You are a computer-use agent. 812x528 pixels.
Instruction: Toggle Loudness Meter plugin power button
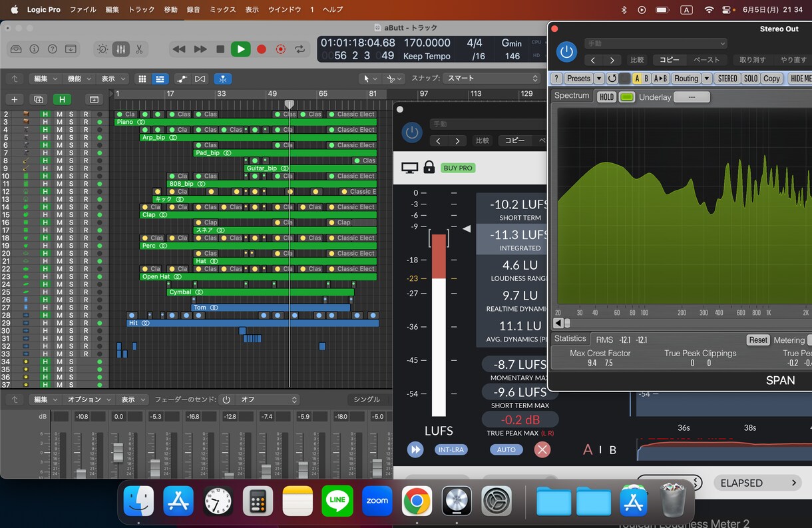click(x=412, y=132)
